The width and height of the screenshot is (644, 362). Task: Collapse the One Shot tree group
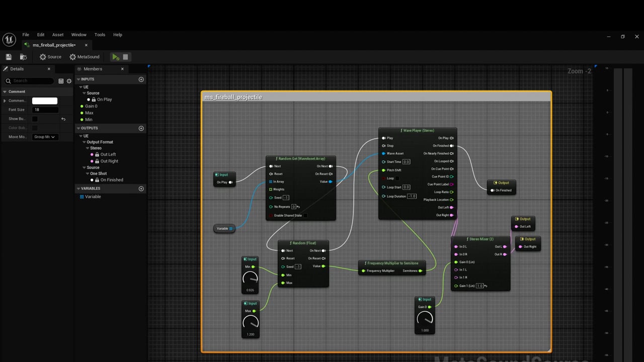coord(88,173)
